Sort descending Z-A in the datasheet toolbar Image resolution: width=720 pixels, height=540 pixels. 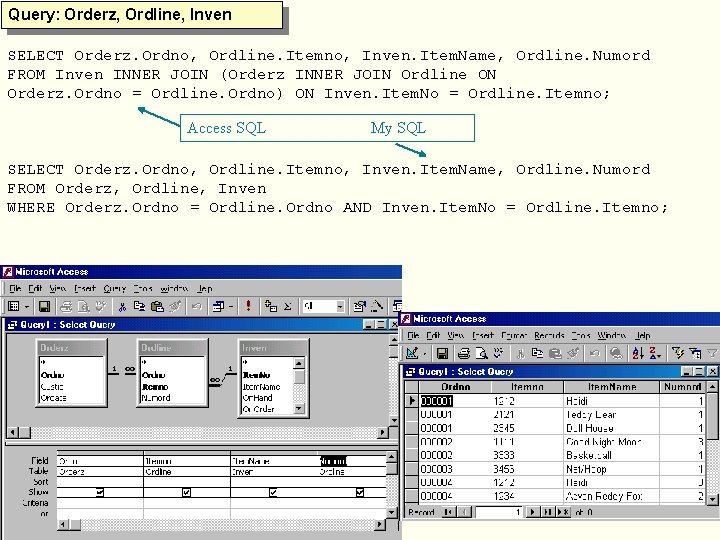655,353
